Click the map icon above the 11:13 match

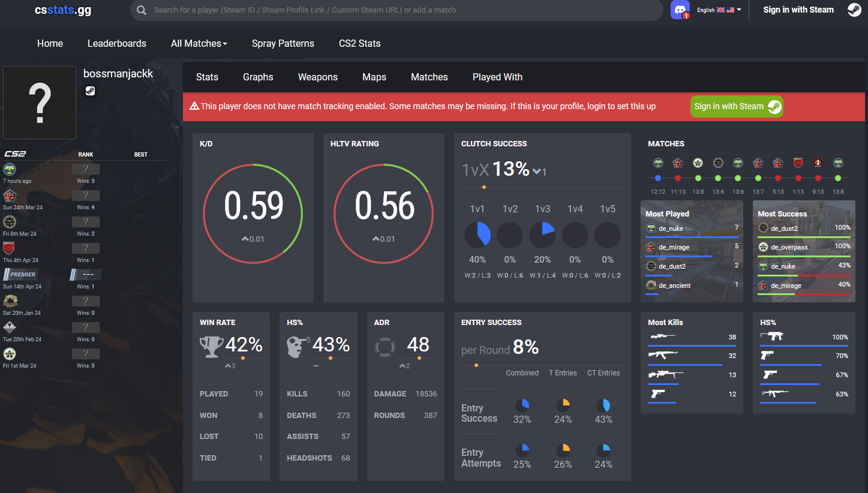point(678,163)
